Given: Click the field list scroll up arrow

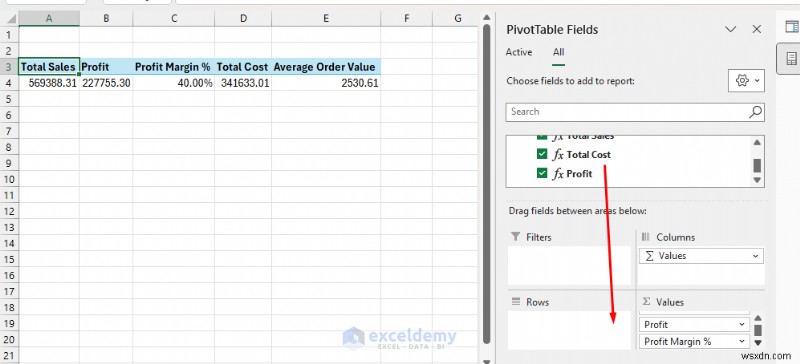Looking at the screenshot, I should click(x=757, y=142).
